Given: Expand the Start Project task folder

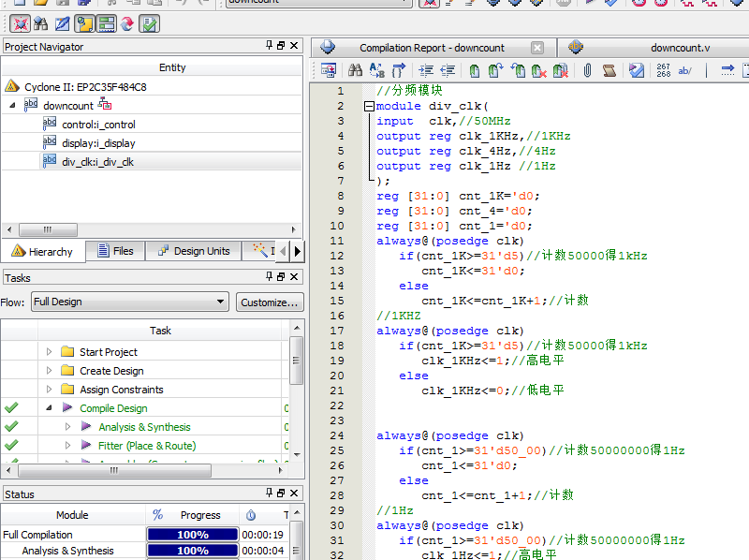Looking at the screenshot, I should (50, 352).
